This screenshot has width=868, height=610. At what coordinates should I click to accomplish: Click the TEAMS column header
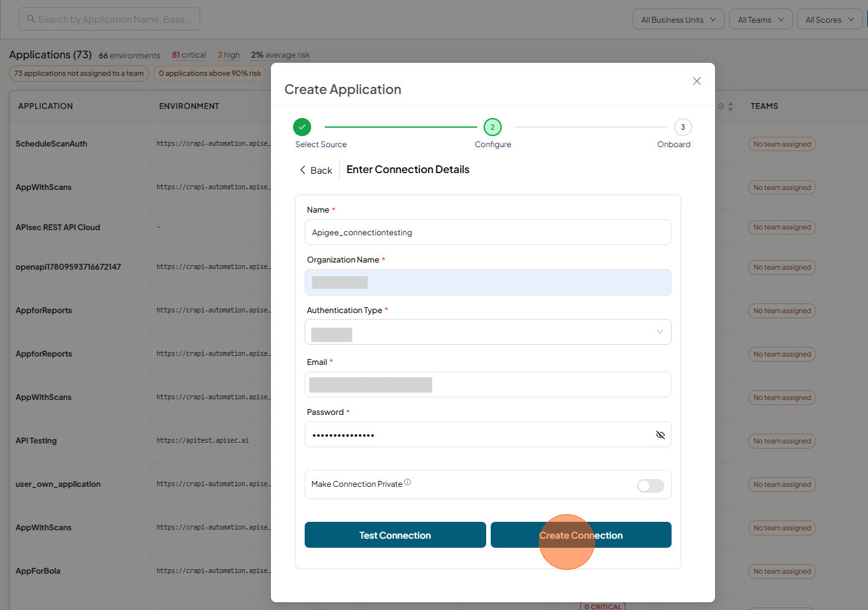coord(764,106)
